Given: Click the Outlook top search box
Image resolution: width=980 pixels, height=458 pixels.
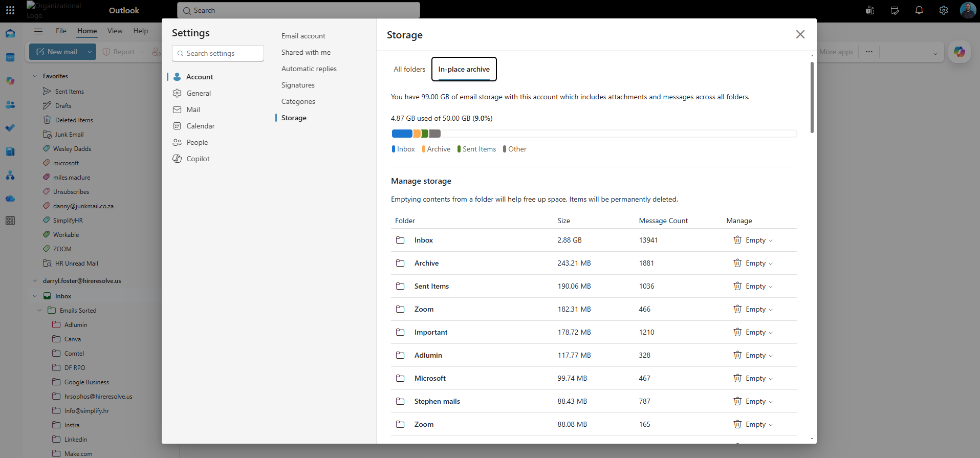Looking at the screenshot, I should pos(298,10).
